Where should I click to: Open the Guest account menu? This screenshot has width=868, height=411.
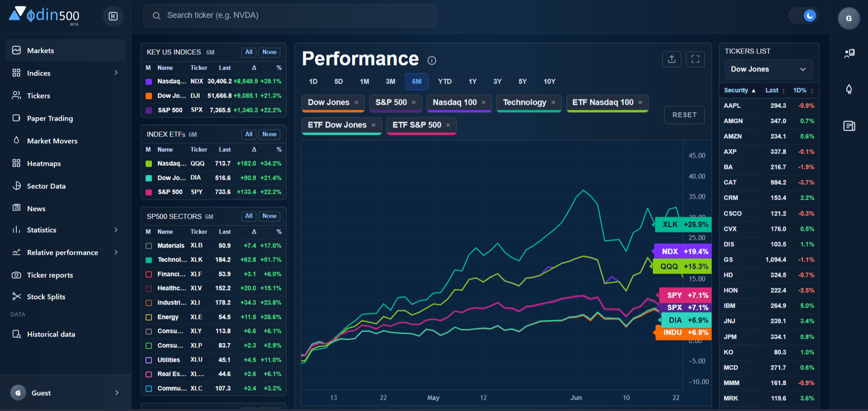66,392
